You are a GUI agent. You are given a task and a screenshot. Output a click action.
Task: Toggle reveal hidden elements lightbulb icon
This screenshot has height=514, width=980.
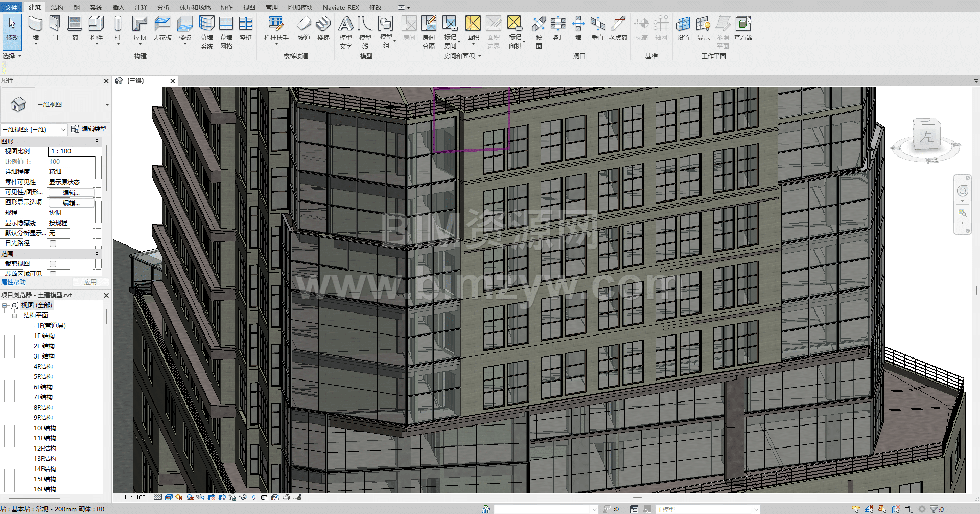tap(254, 497)
